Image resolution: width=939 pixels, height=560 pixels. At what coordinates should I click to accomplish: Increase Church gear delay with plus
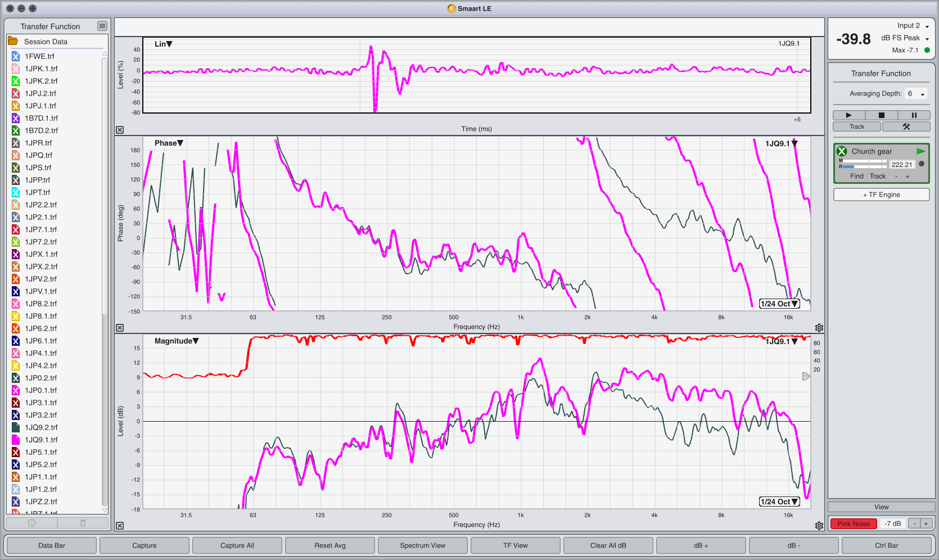coord(908,177)
